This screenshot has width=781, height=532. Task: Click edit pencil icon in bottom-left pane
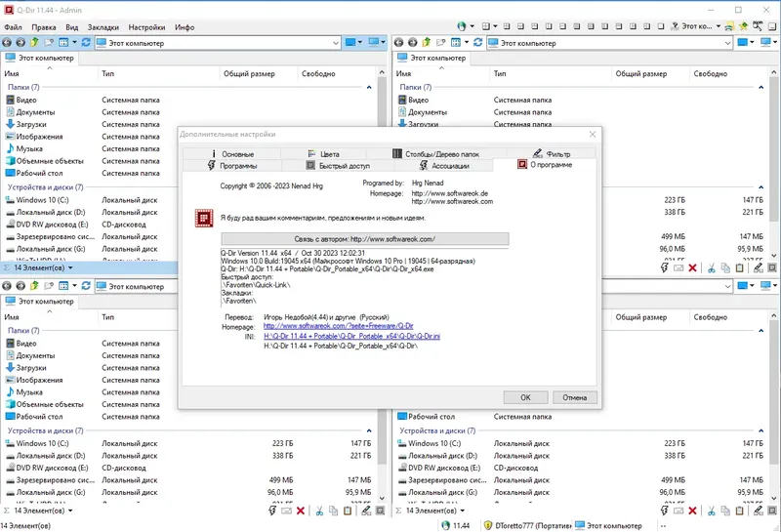(366, 511)
